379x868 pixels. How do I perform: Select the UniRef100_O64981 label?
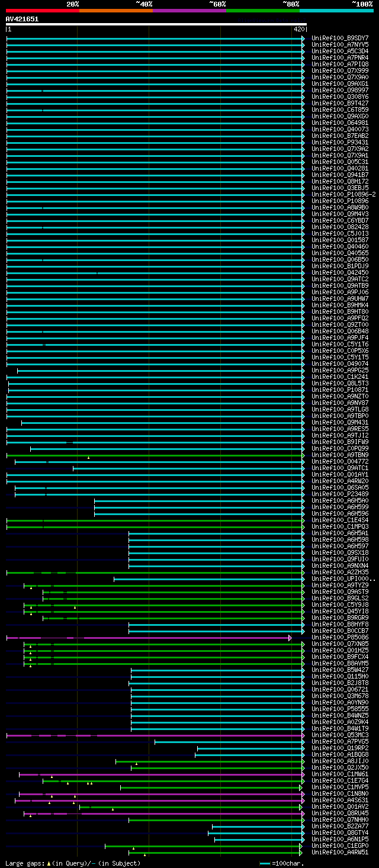click(x=340, y=123)
